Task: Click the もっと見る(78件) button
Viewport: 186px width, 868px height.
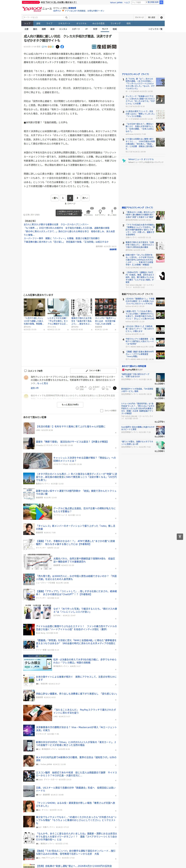Action: pos(70,404)
